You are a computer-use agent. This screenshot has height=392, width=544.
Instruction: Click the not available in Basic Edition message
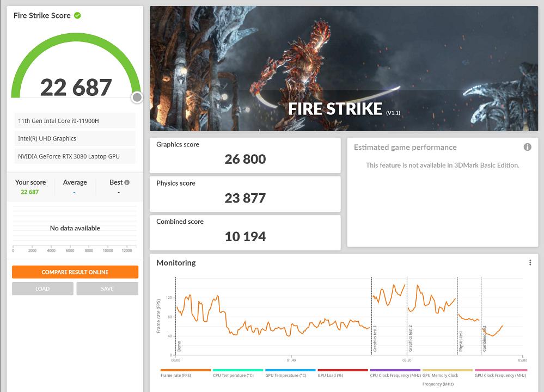point(442,165)
